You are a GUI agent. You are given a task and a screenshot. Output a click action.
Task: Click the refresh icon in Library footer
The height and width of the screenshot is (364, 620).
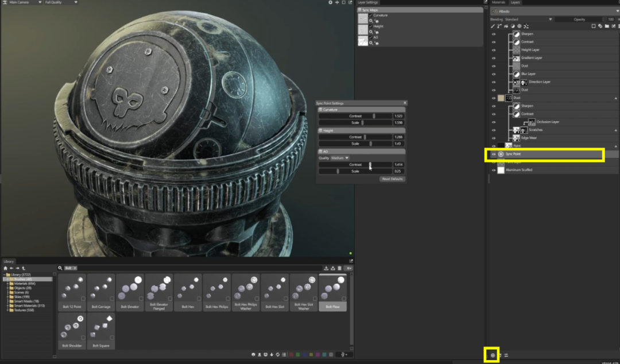point(278,354)
